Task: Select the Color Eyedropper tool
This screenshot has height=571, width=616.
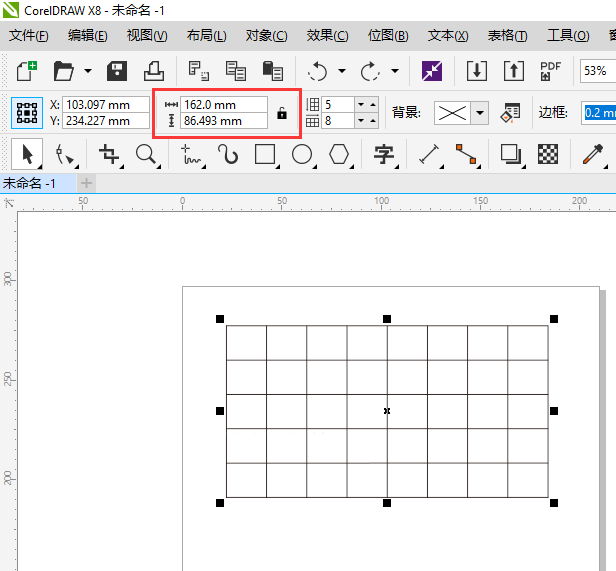Action: pyautogui.click(x=593, y=154)
